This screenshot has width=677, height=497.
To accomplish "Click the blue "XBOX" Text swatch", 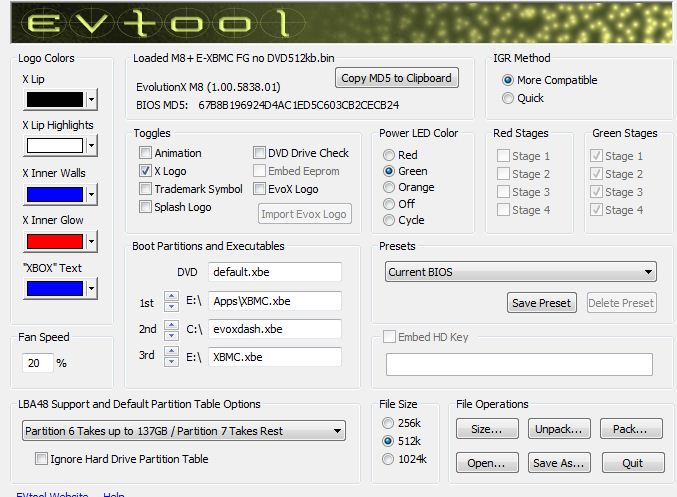I will 55,288.
